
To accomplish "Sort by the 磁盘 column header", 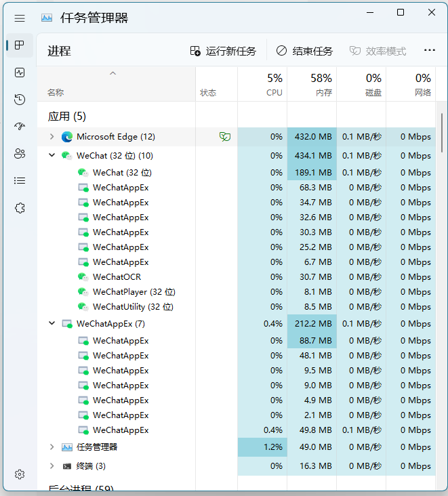I will (361, 85).
